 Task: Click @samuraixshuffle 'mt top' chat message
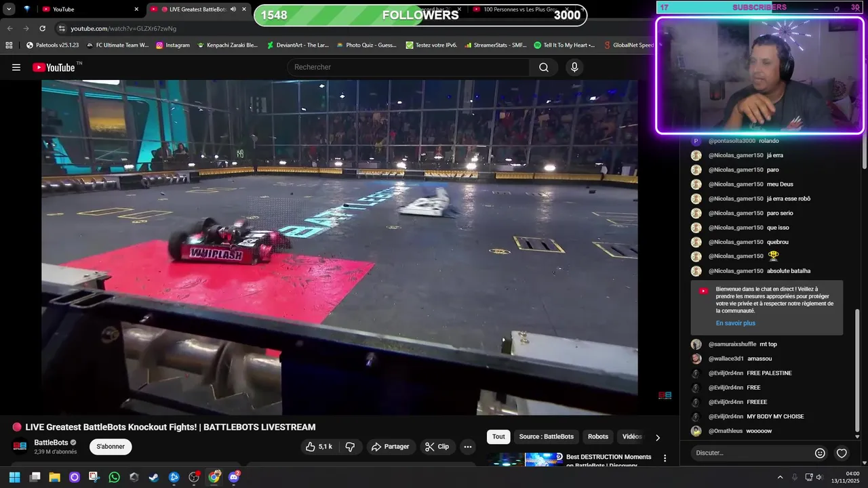[768, 344]
